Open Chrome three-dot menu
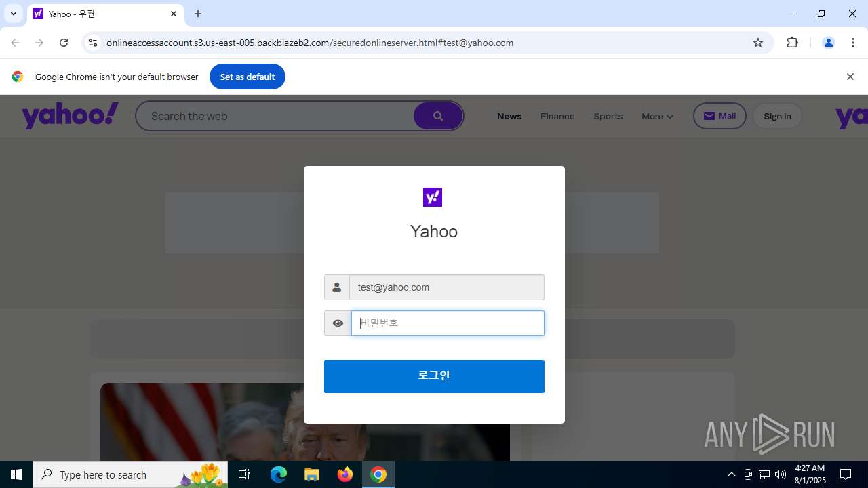 pos(853,43)
